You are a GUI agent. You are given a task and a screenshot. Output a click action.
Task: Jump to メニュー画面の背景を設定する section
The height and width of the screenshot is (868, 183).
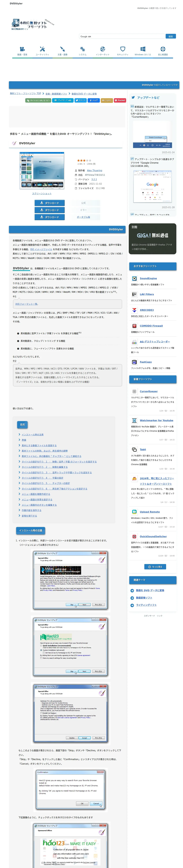coord(37,499)
